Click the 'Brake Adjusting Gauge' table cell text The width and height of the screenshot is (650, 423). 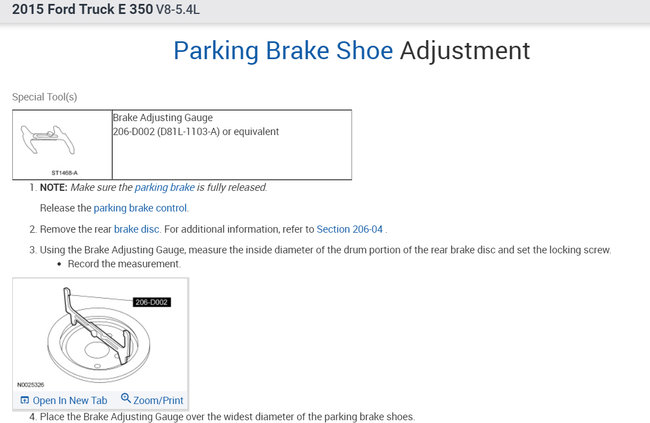coord(162,117)
